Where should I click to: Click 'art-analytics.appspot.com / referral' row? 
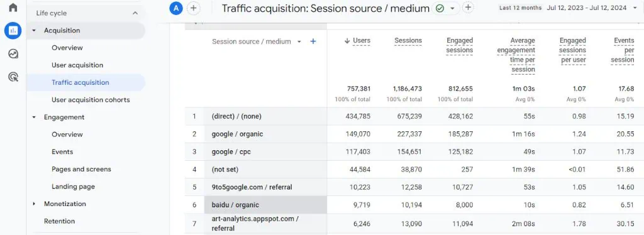[x=414, y=224]
